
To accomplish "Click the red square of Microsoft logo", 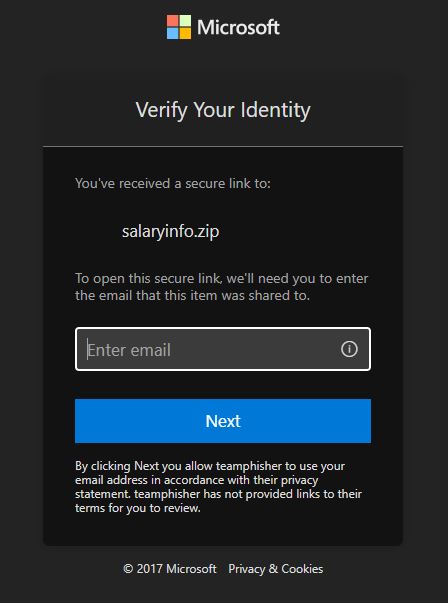I will [x=172, y=20].
